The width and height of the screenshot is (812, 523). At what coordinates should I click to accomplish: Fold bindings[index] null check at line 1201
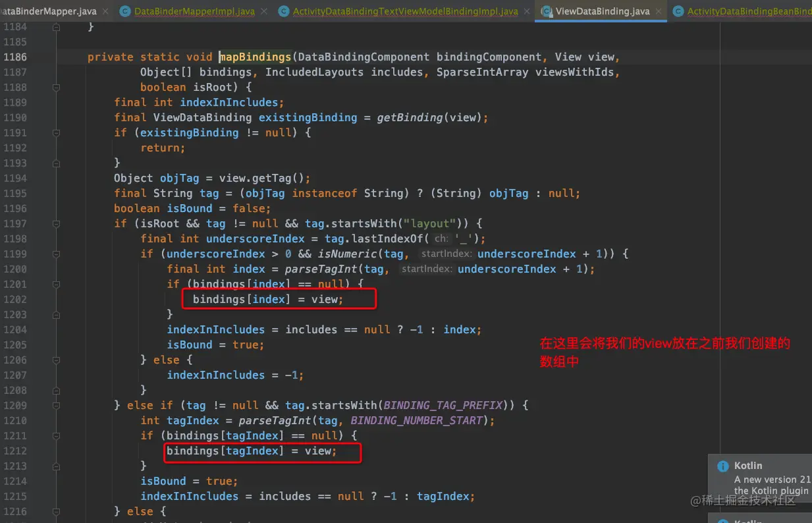pos(56,284)
